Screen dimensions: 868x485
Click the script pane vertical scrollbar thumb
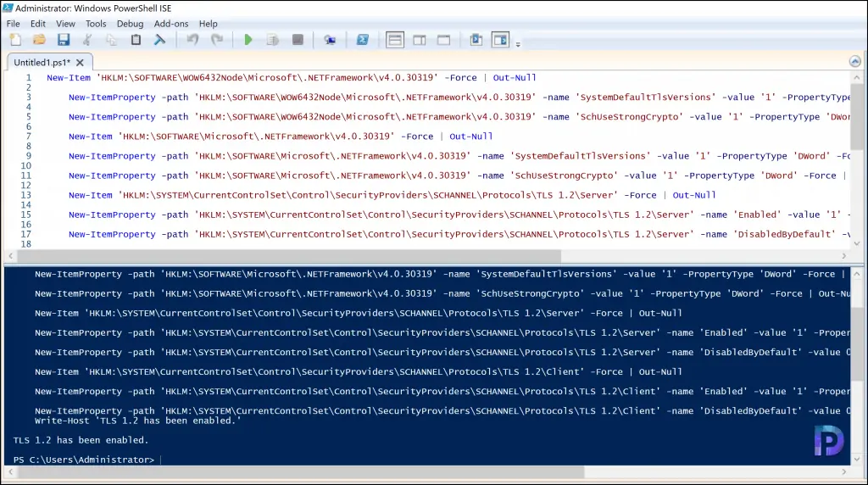click(x=857, y=116)
